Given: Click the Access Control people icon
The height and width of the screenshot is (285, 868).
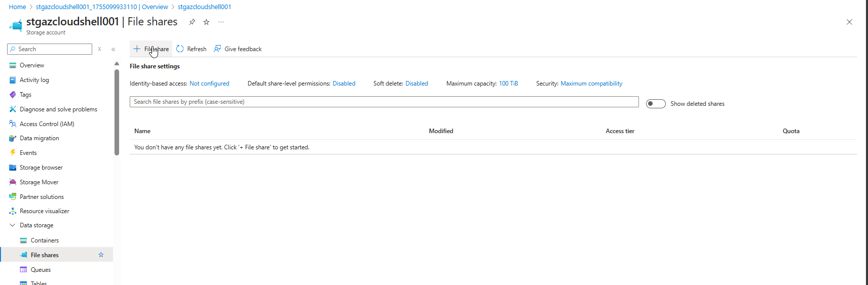Looking at the screenshot, I should tap(13, 124).
